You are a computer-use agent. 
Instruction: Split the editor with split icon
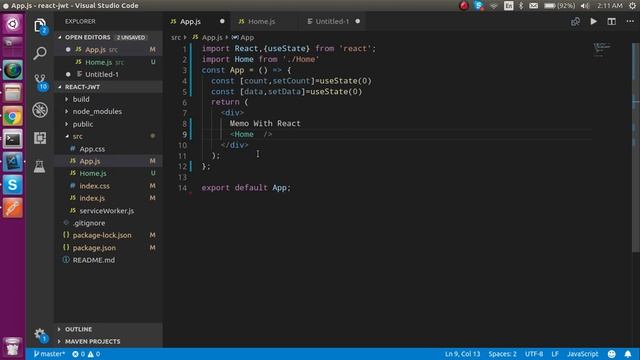click(611, 21)
